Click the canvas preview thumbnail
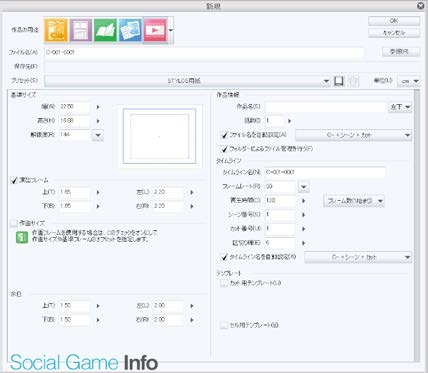This screenshot has height=373, width=428. tap(159, 136)
